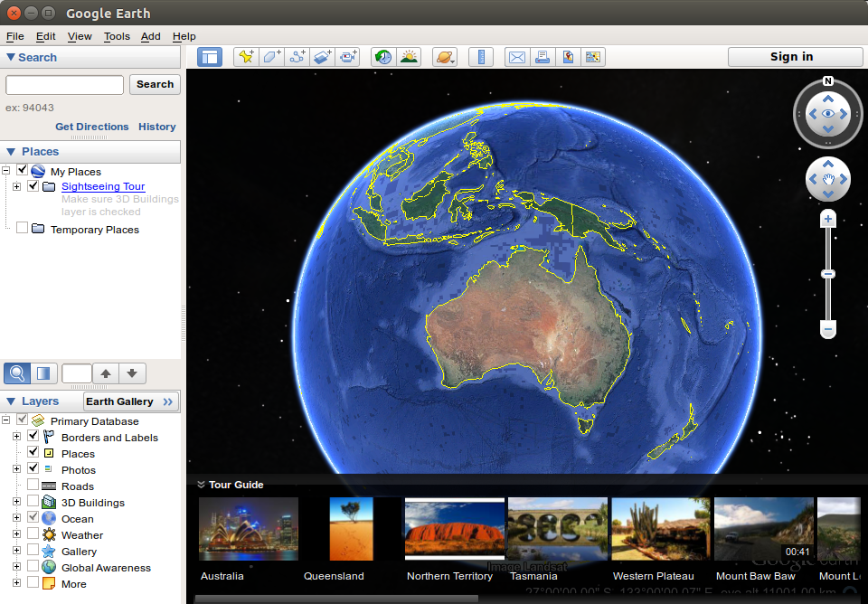Show historical imagery
Image resolution: width=868 pixels, height=604 pixels.
pos(383,56)
